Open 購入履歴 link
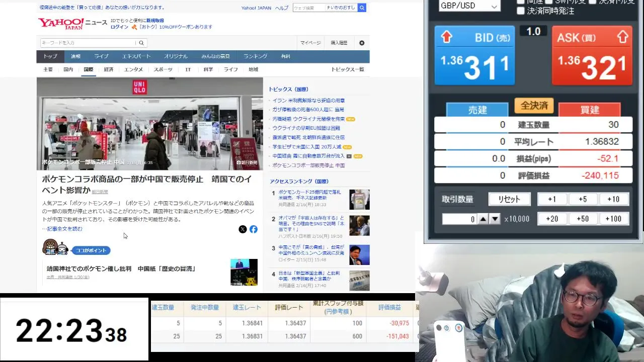Screen dimensions: 644x362 339,43
